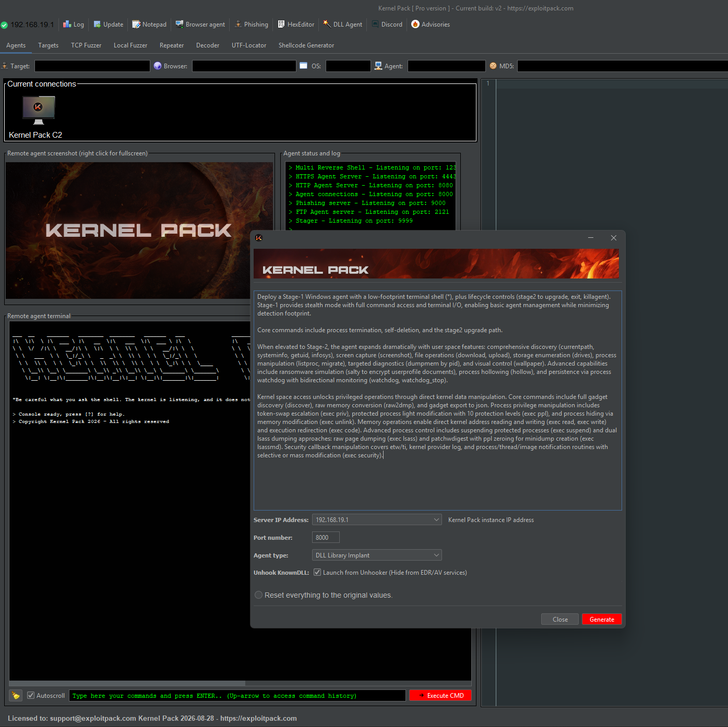Click the "HTTPS Agent Server" log line

[372, 176]
